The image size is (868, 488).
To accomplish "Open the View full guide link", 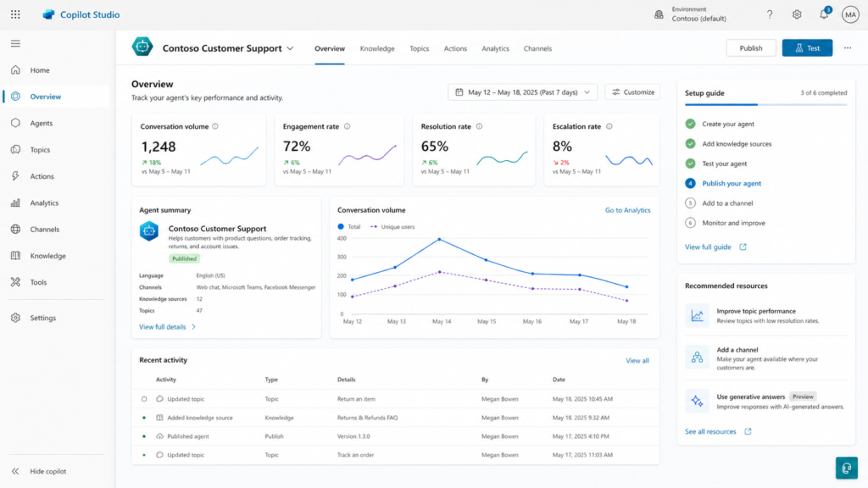I will 715,247.
